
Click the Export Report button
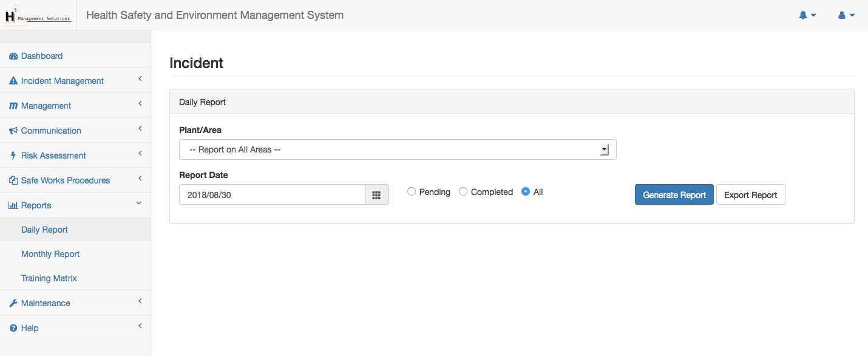[750, 195]
